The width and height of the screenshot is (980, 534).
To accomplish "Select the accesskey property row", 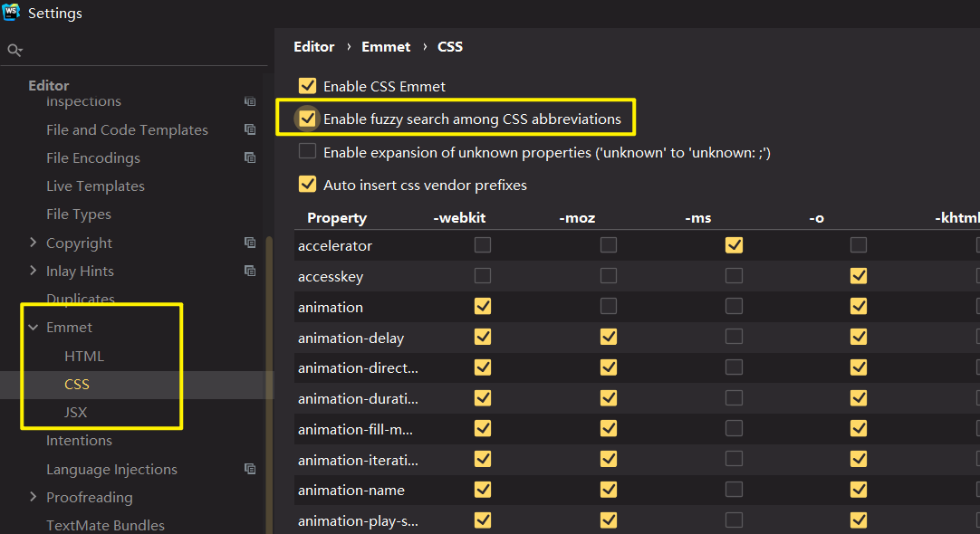I will coord(637,276).
